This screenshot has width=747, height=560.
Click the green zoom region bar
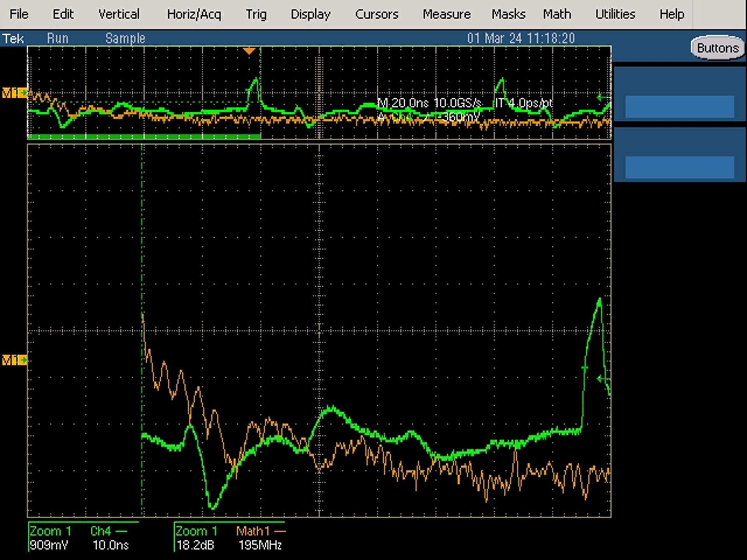(144, 136)
